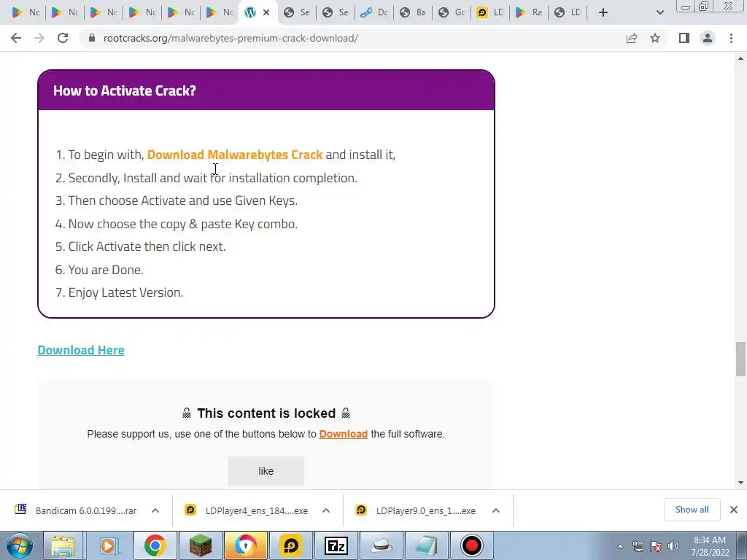Open the Action Center flag icon
The height and width of the screenshot is (560, 747).
656,546
